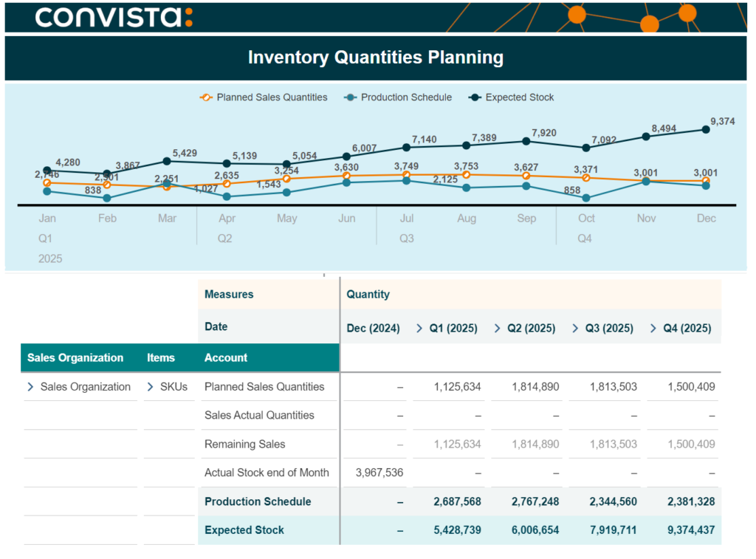Toggle Planned Sales Quantities in the chart legend

[264, 97]
